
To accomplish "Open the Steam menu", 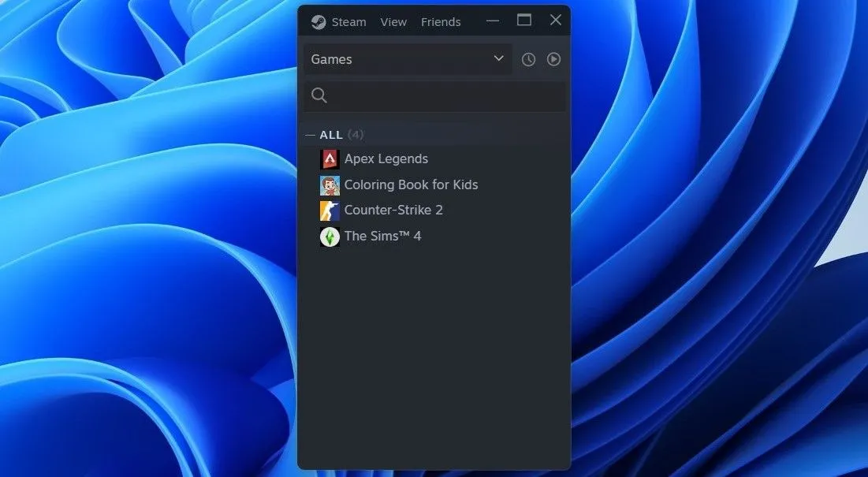I will point(348,22).
